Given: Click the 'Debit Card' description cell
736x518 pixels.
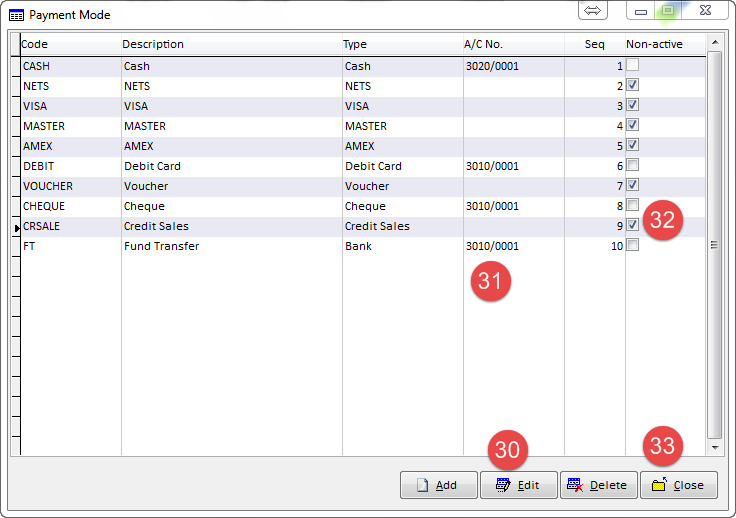Looking at the screenshot, I should point(232,166).
